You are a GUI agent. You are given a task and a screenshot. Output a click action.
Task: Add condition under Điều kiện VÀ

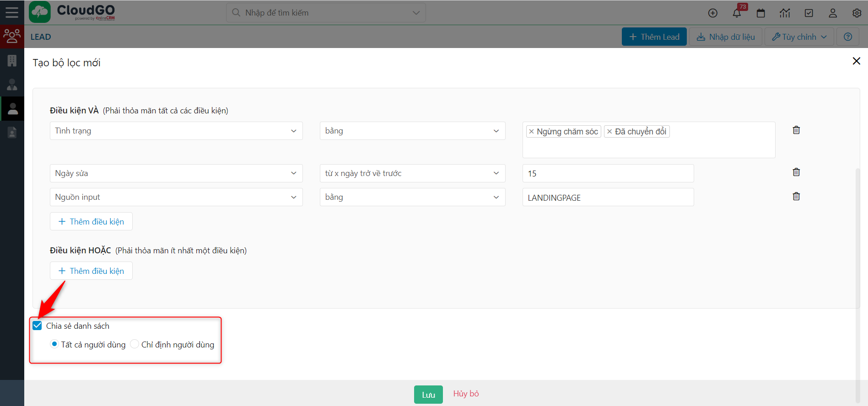click(x=91, y=221)
